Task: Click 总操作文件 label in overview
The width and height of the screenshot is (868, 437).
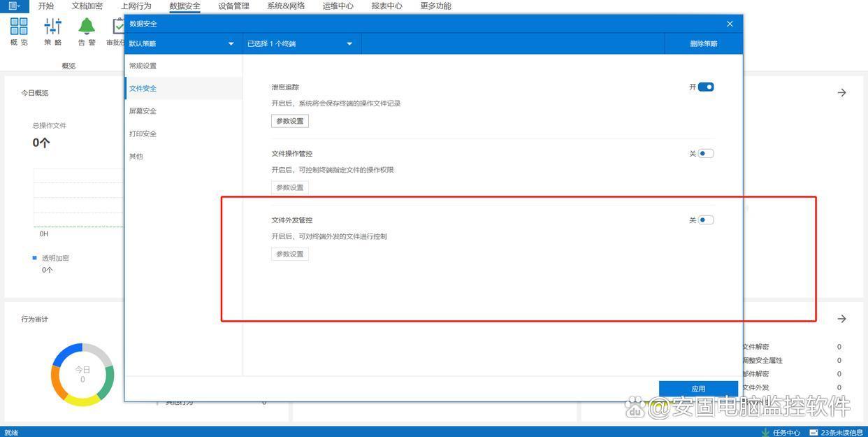Action: tap(50, 126)
